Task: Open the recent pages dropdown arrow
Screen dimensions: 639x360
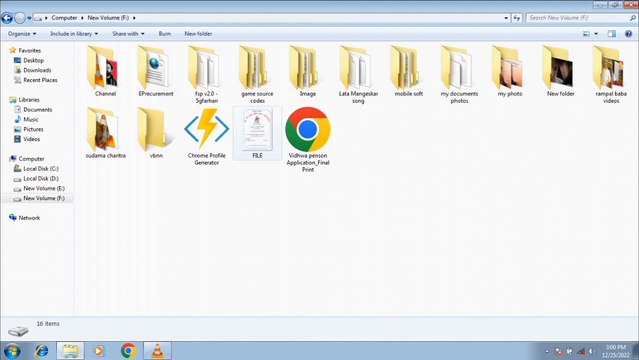Action: [29, 18]
